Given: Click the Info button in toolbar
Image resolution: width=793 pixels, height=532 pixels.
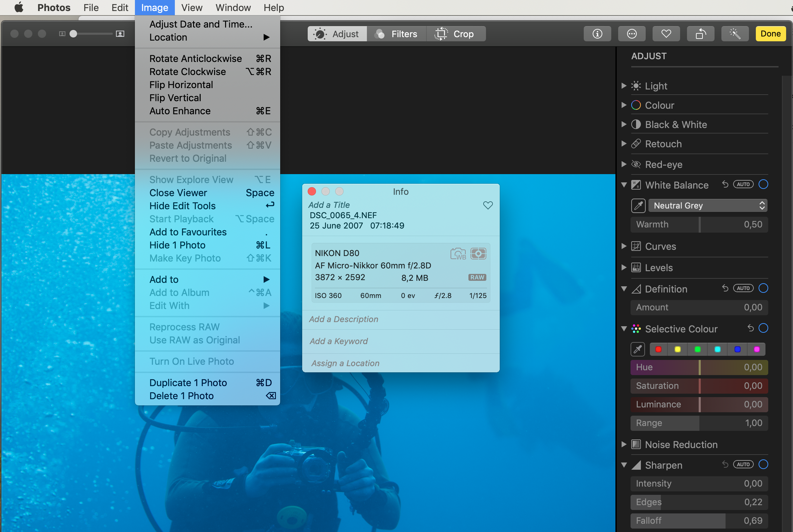Looking at the screenshot, I should point(597,34).
